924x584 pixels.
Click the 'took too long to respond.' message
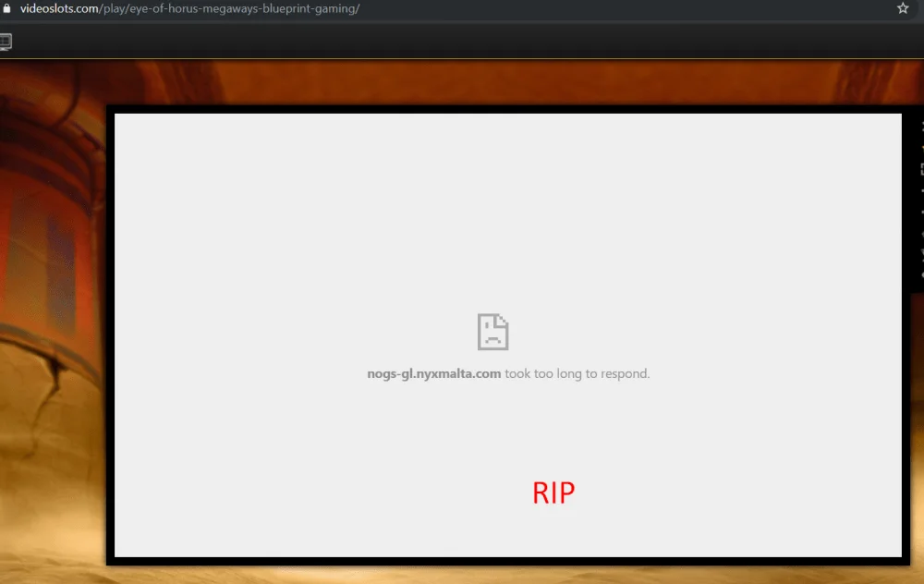(577, 373)
